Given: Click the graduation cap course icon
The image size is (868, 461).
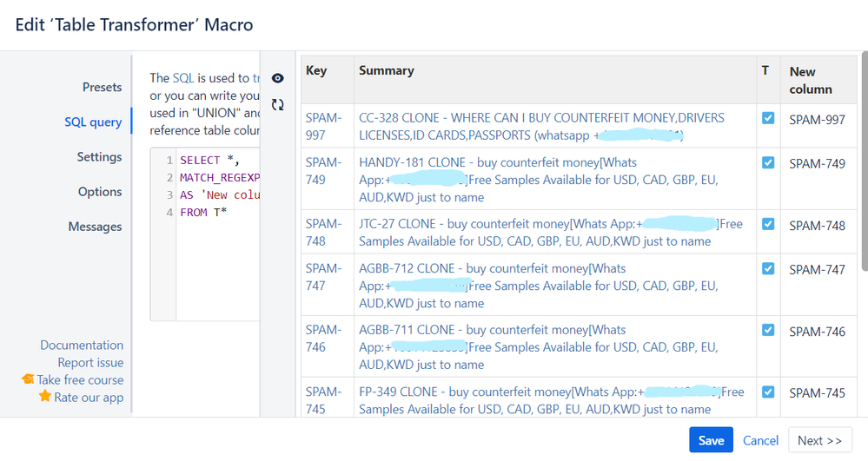Looking at the screenshot, I should (x=29, y=379).
